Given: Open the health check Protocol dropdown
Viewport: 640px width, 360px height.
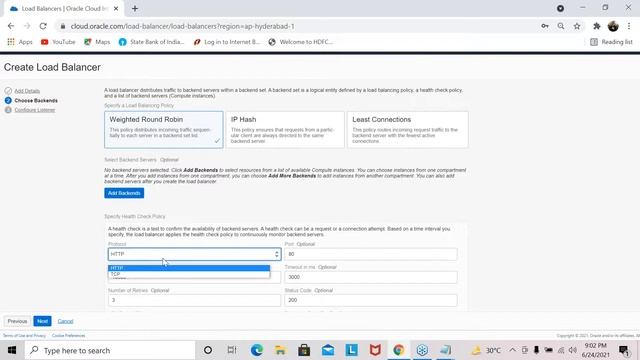Looking at the screenshot, I should [194, 254].
